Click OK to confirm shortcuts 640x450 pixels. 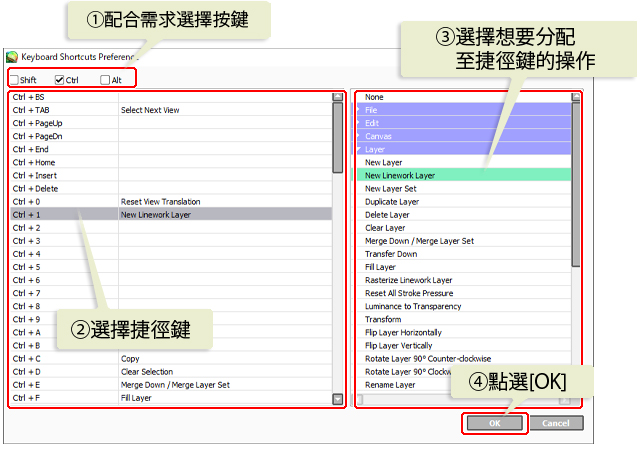click(493, 423)
